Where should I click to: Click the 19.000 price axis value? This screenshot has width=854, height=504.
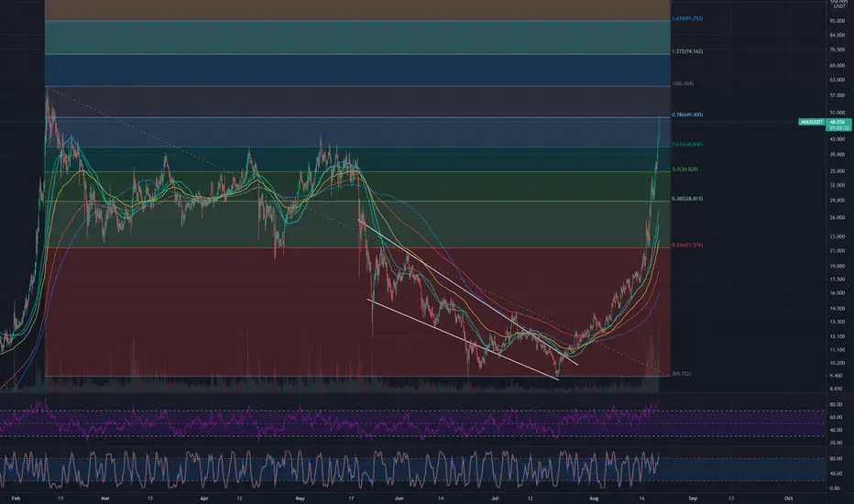point(837,267)
